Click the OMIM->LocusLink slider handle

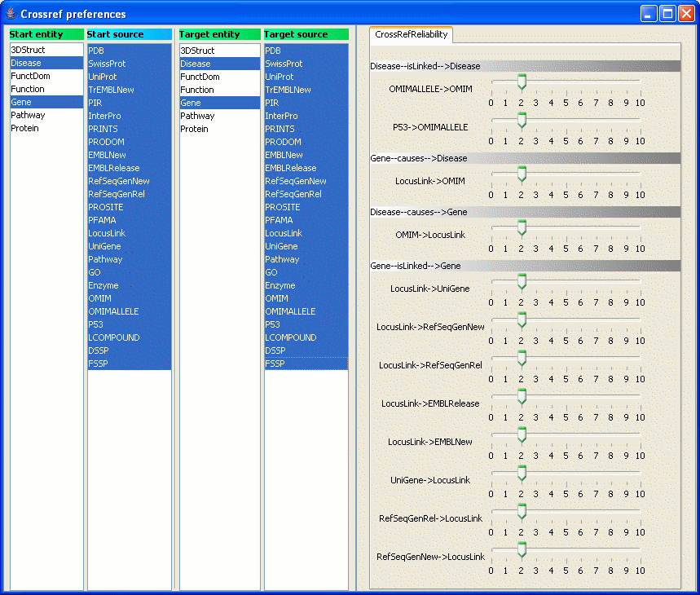pyautogui.click(x=522, y=227)
